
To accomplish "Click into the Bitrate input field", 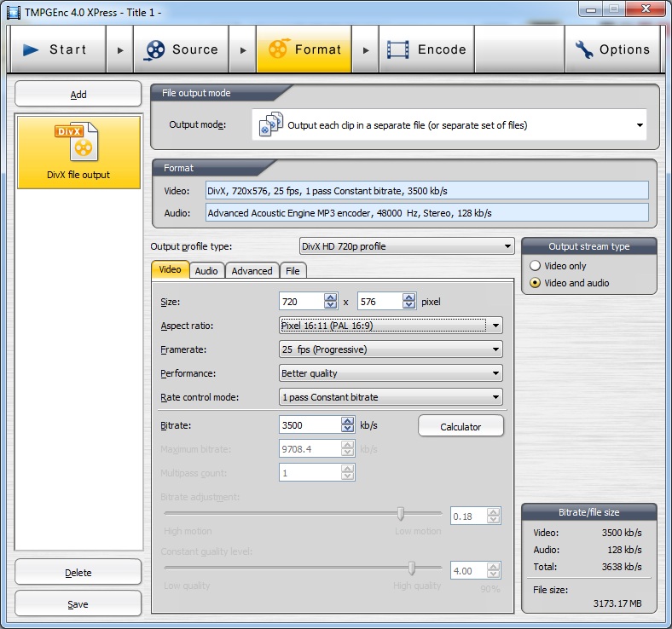I will [x=310, y=425].
